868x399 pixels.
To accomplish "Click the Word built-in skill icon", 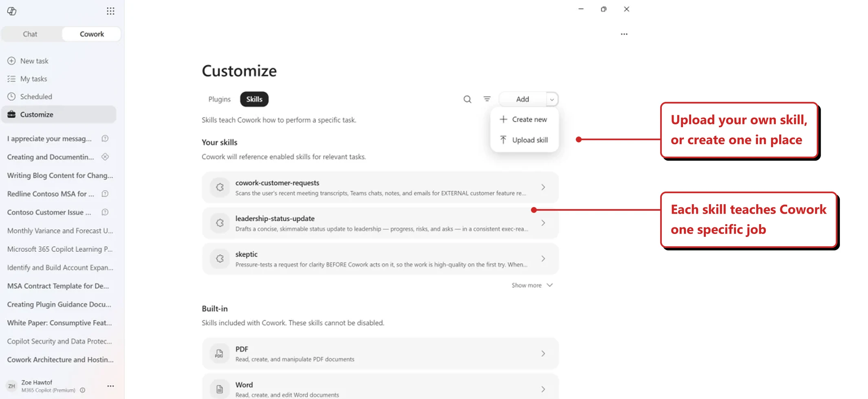I will [220, 389].
